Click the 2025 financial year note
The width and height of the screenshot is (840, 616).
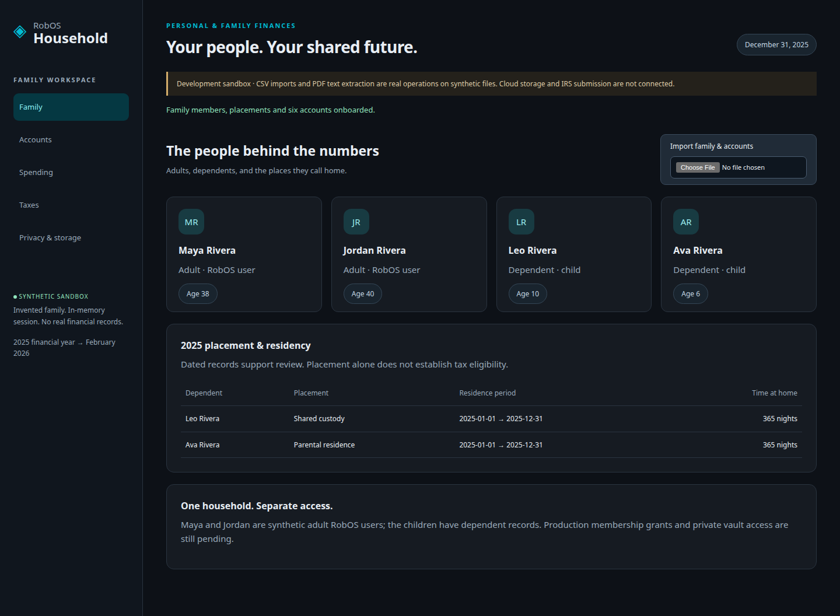pyautogui.click(x=64, y=348)
